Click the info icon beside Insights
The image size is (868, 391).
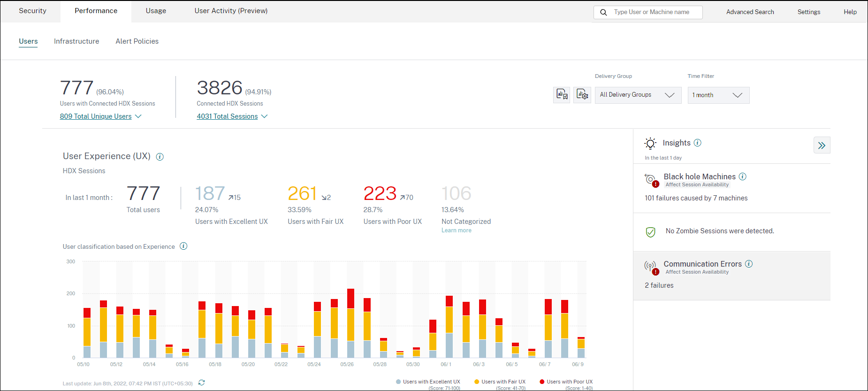click(698, 143)
